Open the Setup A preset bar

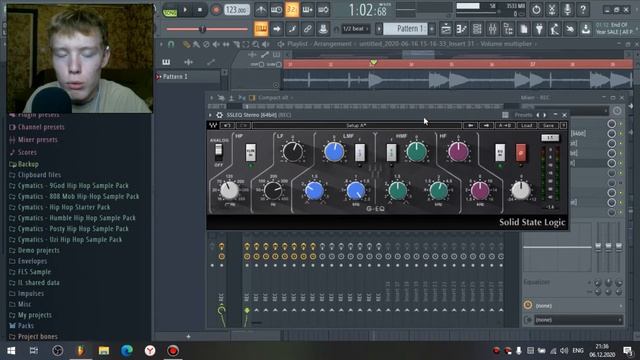pyautogui.click(x=356, y=125)
